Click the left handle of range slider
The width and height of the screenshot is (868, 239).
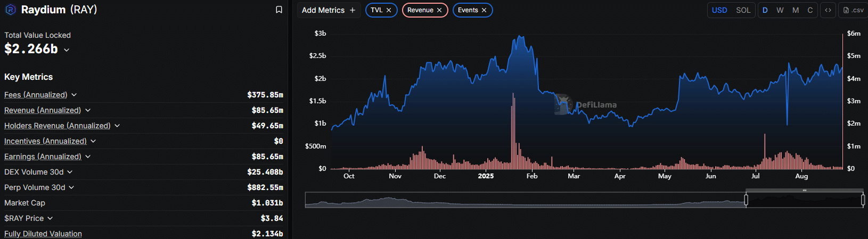(746, 200)
